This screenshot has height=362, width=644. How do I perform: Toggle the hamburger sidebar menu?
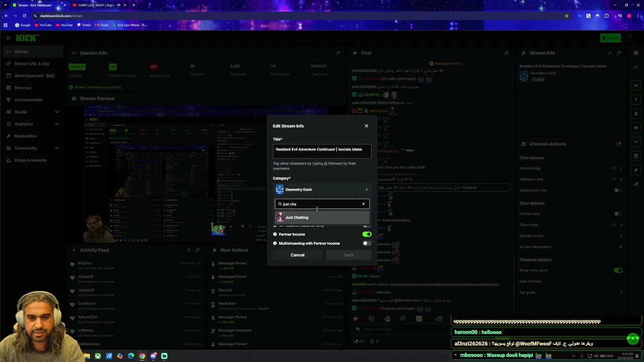(9, 38)
